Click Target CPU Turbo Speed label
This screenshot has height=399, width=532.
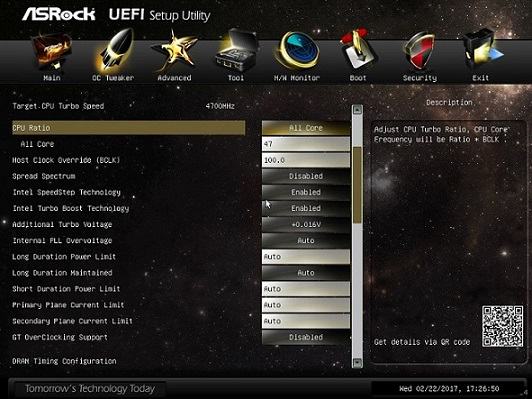click(58, 106)
